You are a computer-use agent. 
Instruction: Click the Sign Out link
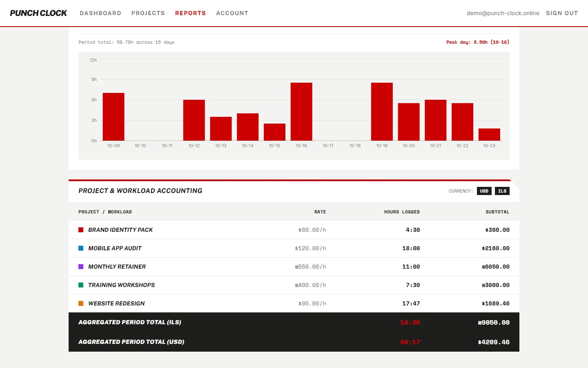[x=562, y=13]
